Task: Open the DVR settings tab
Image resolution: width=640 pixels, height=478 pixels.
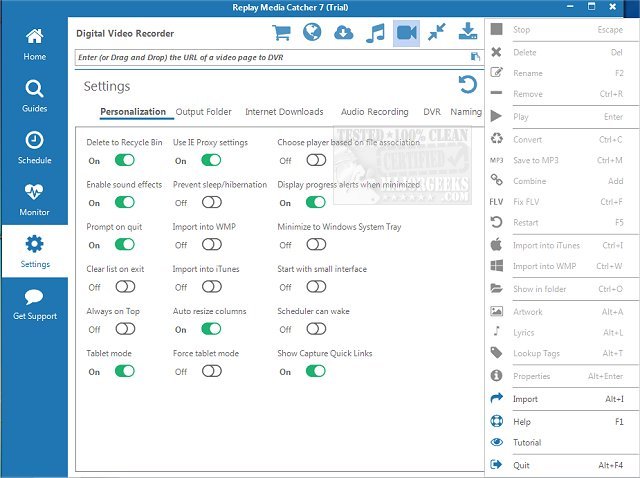Action: pos(432,112)
